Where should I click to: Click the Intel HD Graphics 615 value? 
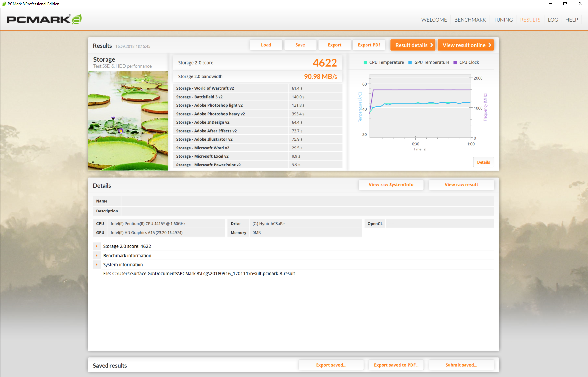[x=146, y=233]
